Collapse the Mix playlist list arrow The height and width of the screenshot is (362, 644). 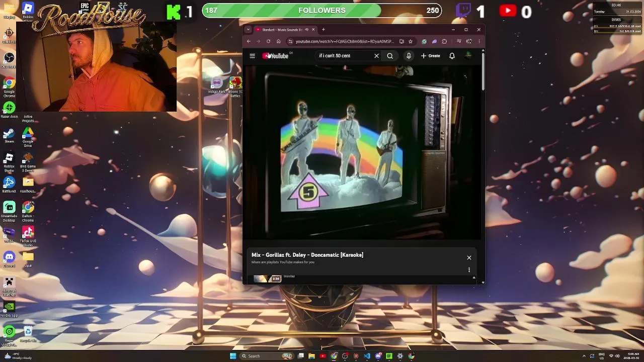[x=474, y=278]
